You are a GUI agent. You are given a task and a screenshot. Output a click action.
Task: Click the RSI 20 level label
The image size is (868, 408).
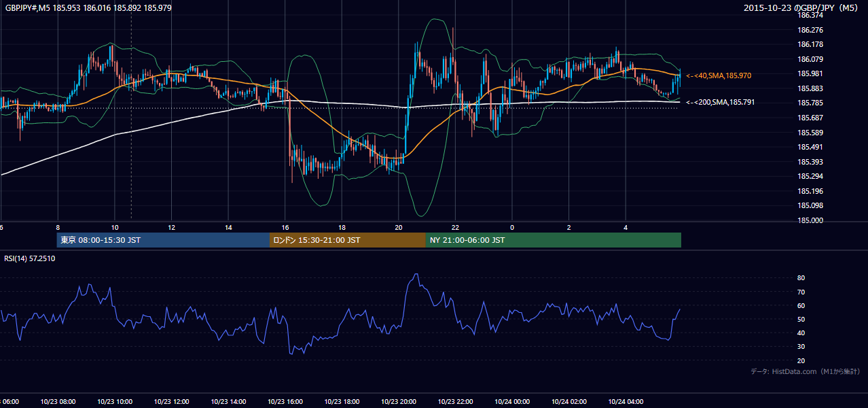801,360
